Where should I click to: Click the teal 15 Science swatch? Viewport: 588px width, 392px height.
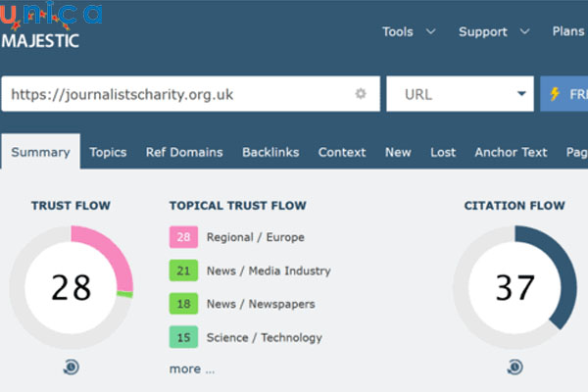(x=183, y=337)
